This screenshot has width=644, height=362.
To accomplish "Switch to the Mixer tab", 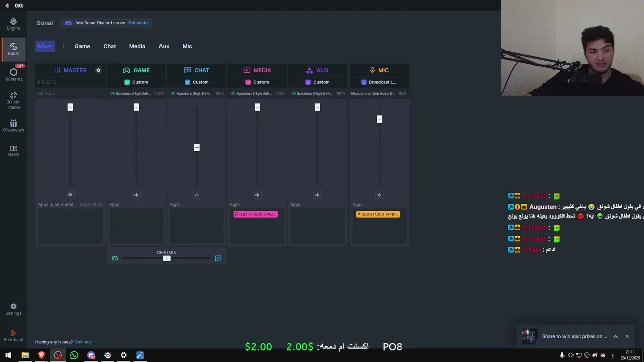I will coord(45,46).
